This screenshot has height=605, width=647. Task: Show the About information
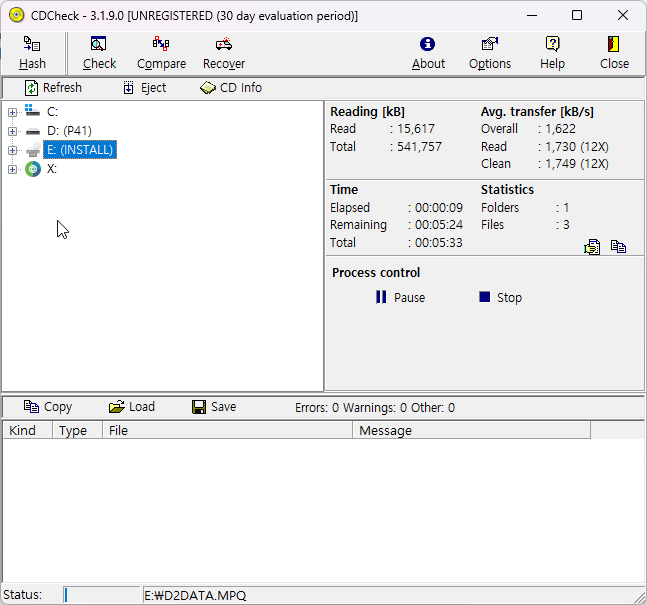tap(428, 53)
